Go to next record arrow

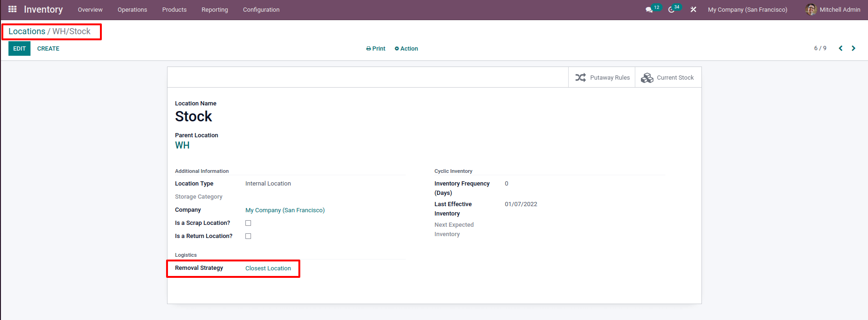point(853,48)
